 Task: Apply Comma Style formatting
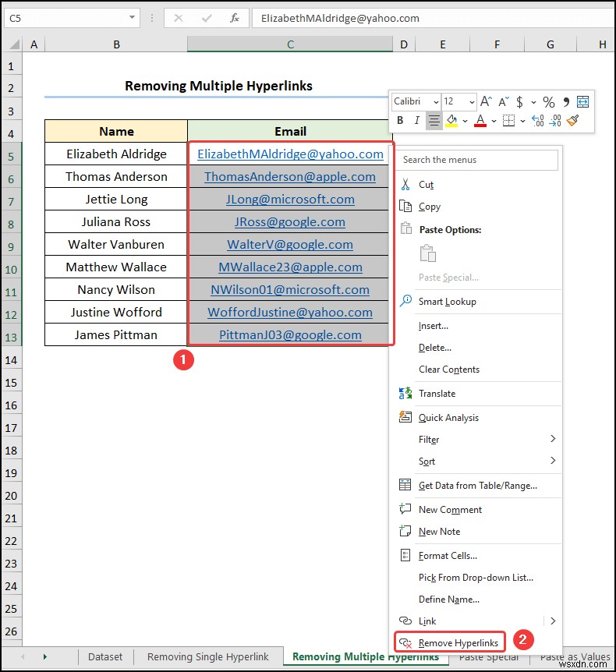[x=566, y=101]
